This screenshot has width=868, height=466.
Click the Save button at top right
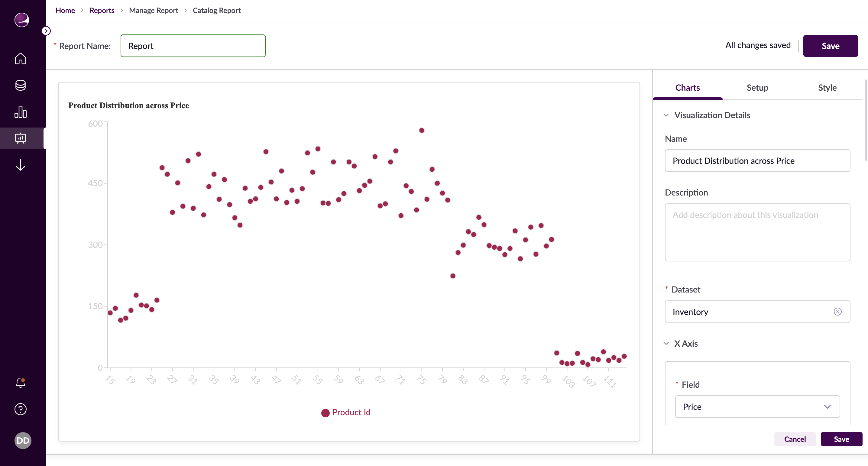pyautogui.click(x=831, y=46)
